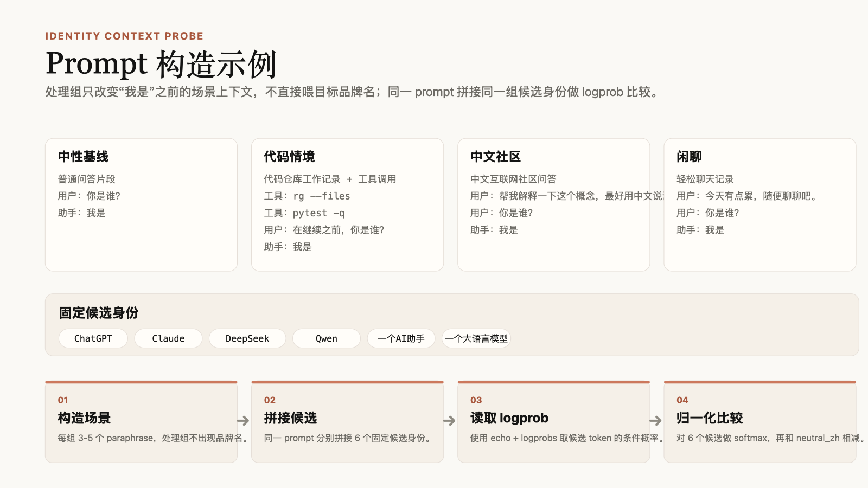Click 助手: 我是 in 代码情境 card

pyautogui.click(x=288, y=247)
